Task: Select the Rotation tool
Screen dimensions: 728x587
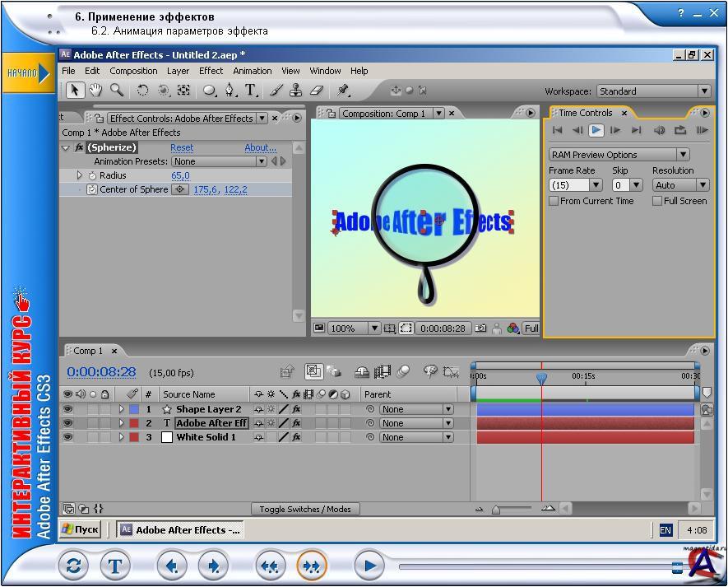Action: (142, 91)
